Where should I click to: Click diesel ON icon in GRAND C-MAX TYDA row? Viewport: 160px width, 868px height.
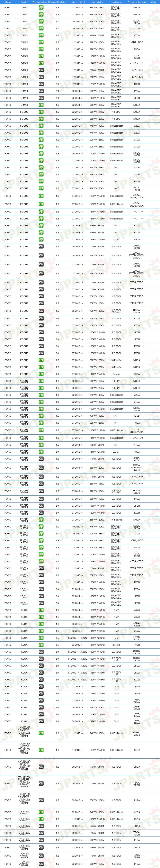(x=41, y=589)
